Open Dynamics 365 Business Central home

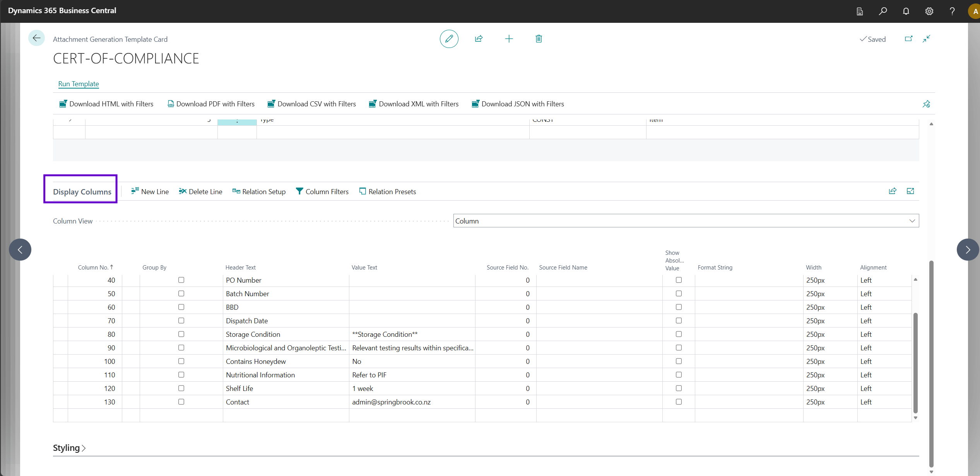[62, 10]
